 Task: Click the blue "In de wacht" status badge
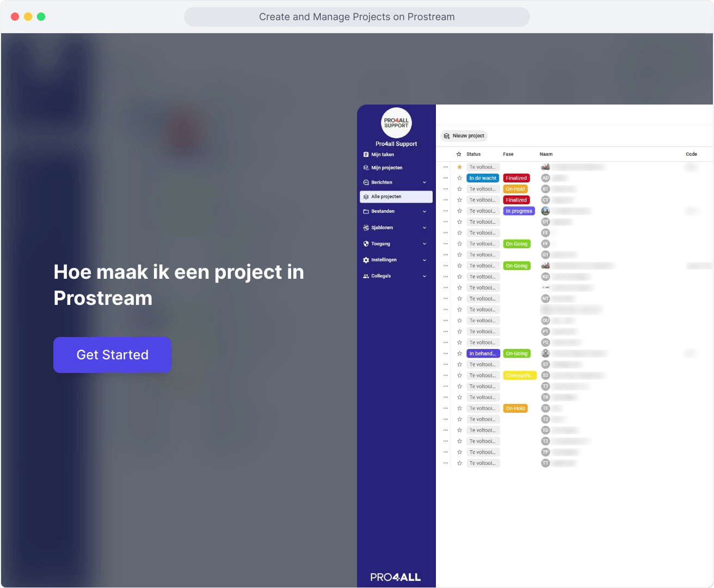pos(483,178)
